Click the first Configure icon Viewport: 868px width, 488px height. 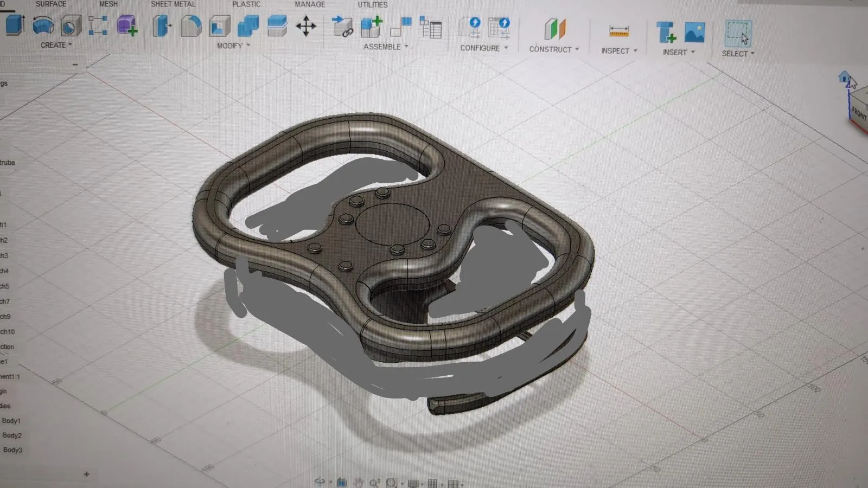pos(471,28)
